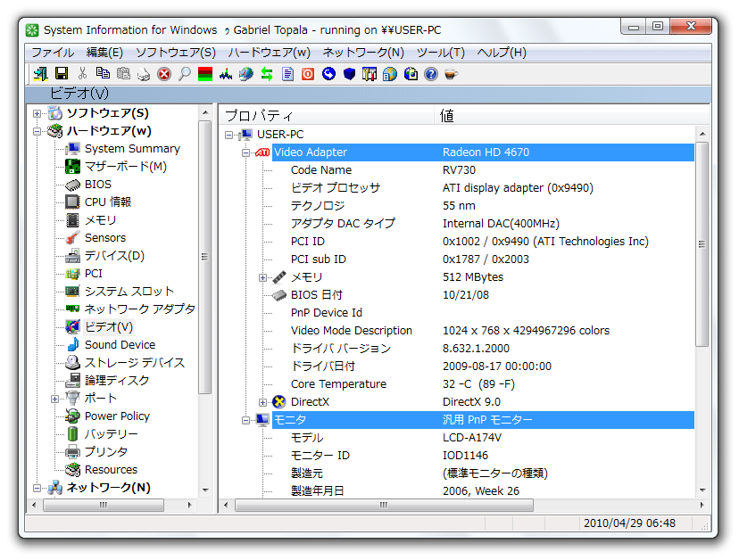
Task: Click the red and green bars icon
Action: (x=205, y=74)
